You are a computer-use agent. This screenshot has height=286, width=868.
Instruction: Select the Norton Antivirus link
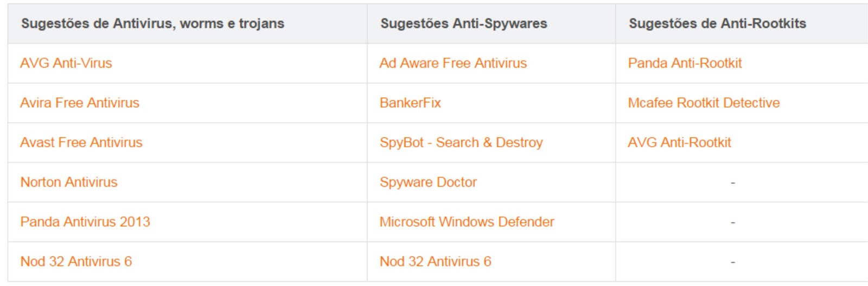click(69, 182)
